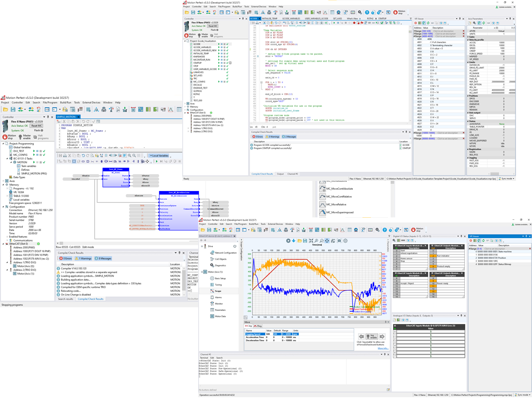This screenshot has height=399, width=532.
Task: Toggle the Drive power icon
Action: 235,246
